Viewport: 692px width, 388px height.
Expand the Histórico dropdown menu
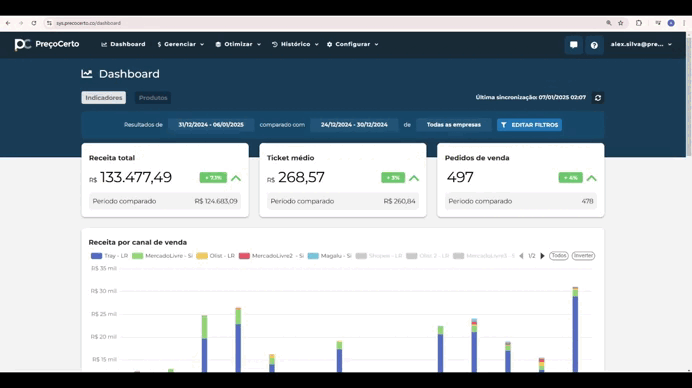pos(295,44)
